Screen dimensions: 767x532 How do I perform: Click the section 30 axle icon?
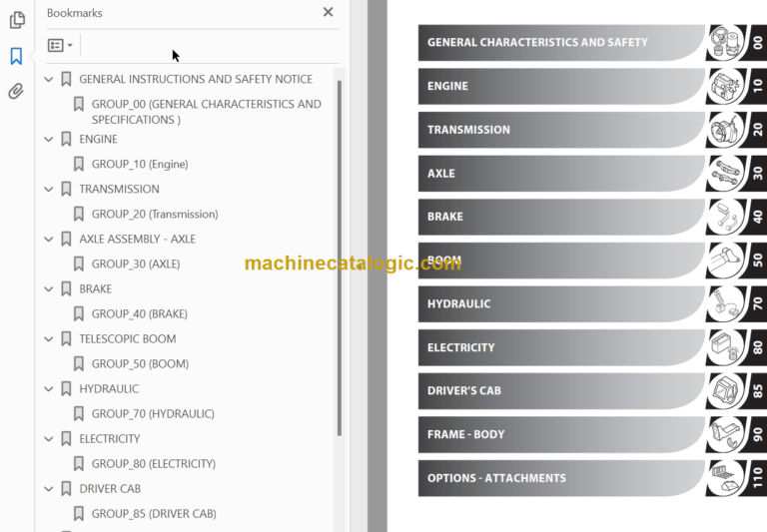pyautogui.click(x=726, y=173)
